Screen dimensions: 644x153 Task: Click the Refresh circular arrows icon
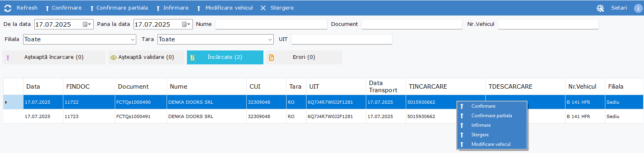8,8
